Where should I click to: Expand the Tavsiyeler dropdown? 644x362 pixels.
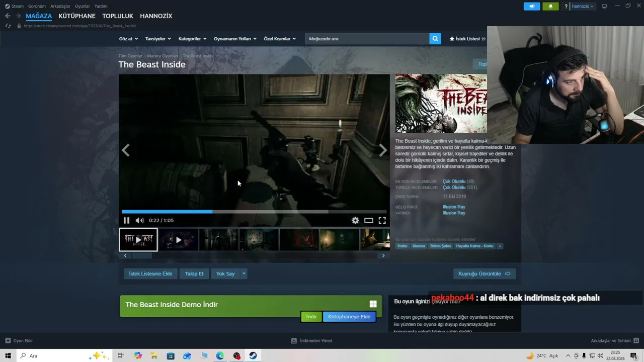[x=158, y=39]
